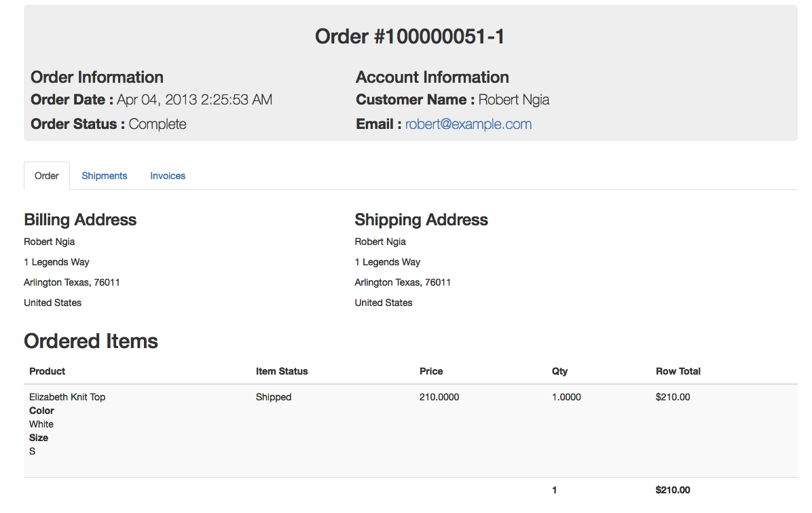The width and height of the screenshot is (812, 513).
Task: Click the 210.0000 price value
Action: (x=439, y=397)
